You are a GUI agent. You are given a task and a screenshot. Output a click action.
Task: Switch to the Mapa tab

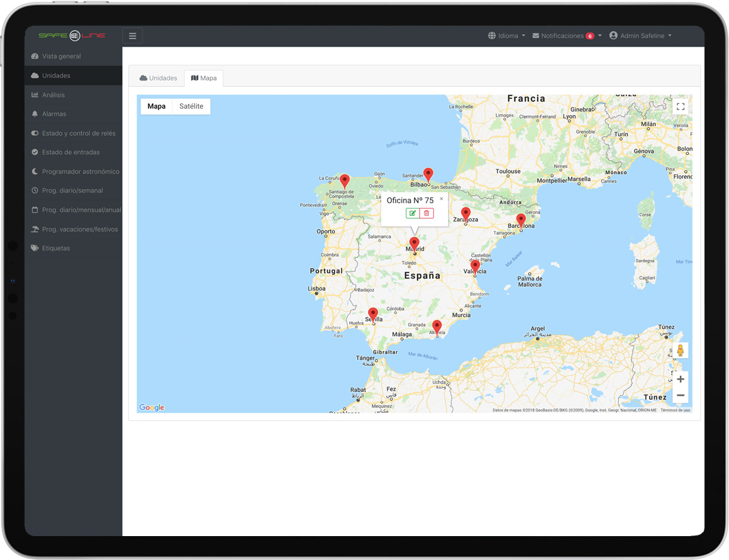click(x=204, y=78)
